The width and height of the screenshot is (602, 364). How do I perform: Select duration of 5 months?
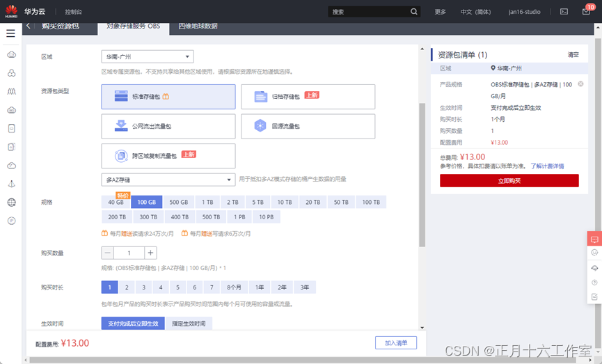tap(177, 287)
